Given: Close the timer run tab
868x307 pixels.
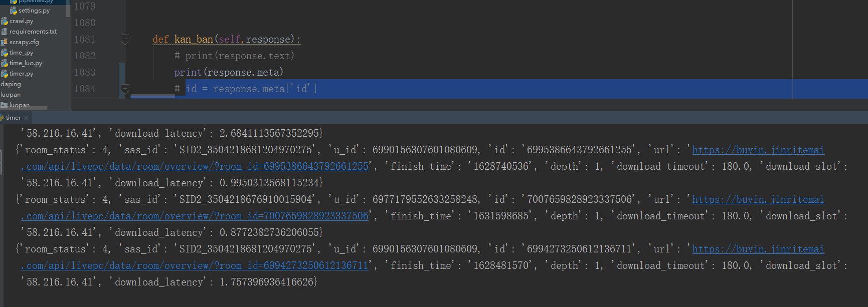Looking at the screenshot, I should pyautogui.click(x=27, y=118).
